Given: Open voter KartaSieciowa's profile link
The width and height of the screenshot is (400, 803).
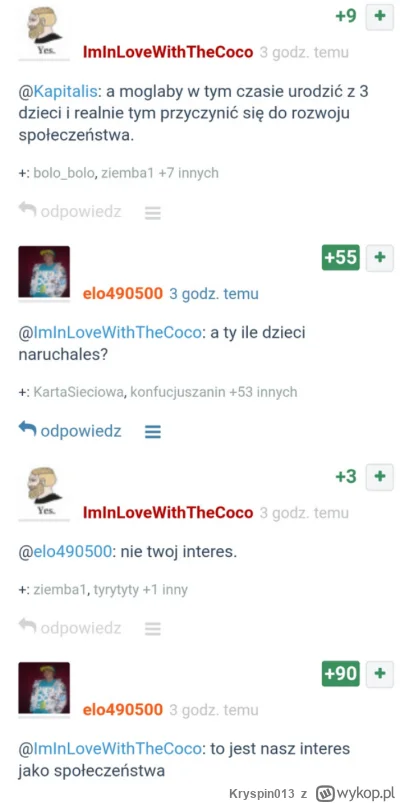Looking at the screenshot, I should click(79, 392).
